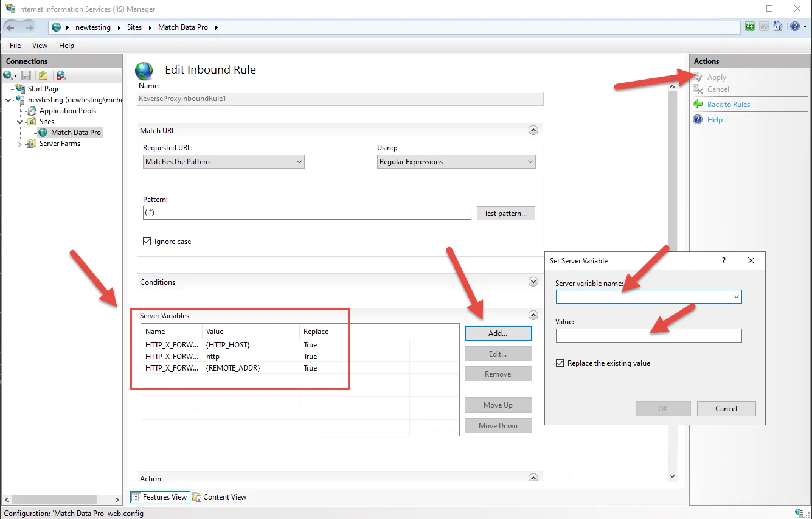Click the Delete Connection icon in Connections
The width and height of the screenshot is (812, 519).
(60, 75)
